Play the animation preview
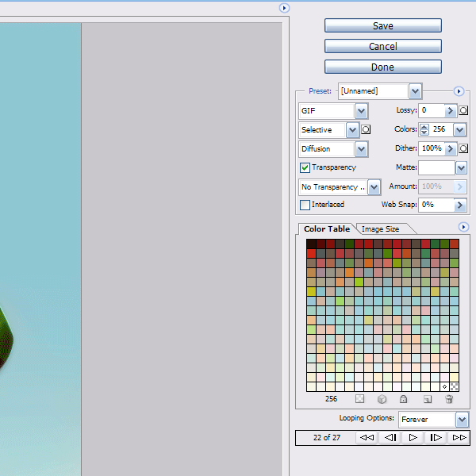 tap(413, 437)
